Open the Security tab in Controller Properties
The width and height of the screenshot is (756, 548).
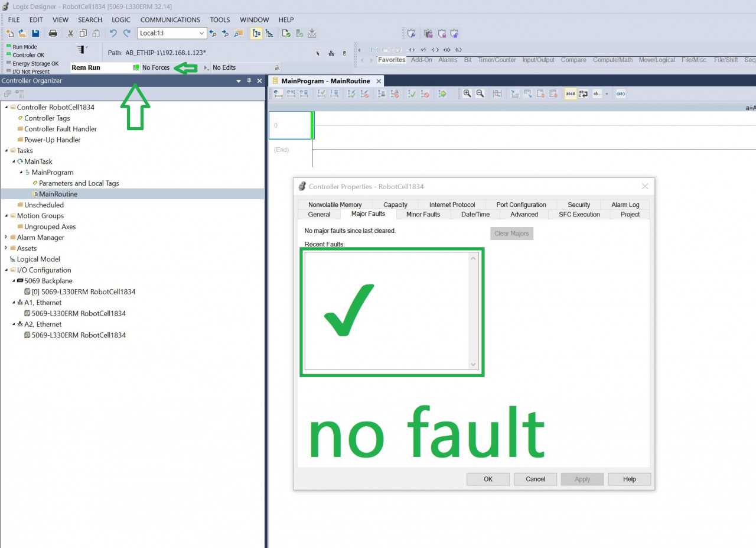(579, 205)
